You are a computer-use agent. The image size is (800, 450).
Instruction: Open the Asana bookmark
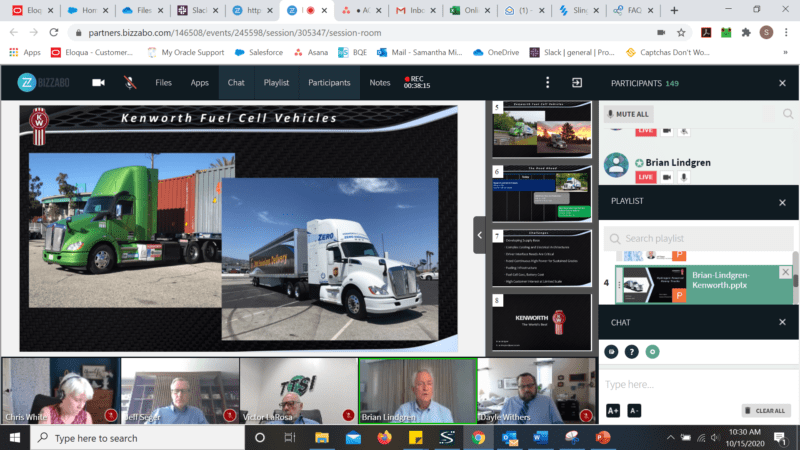point(311,52)
